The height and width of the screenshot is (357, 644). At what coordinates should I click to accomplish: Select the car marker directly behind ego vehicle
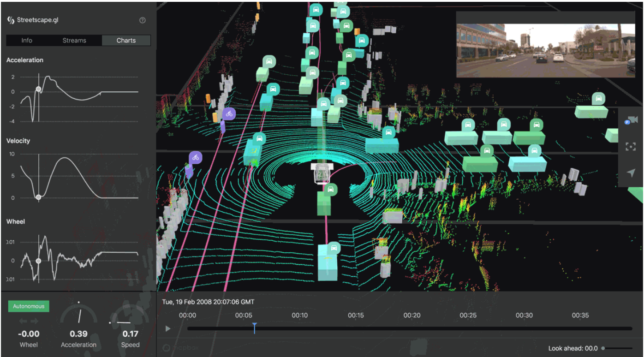(330, 189)
